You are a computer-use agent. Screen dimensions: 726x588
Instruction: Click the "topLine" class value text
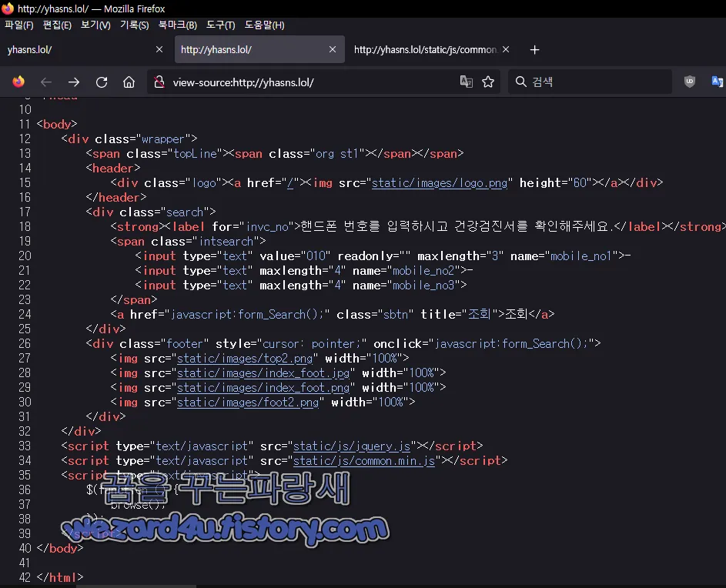click(195, 154)
